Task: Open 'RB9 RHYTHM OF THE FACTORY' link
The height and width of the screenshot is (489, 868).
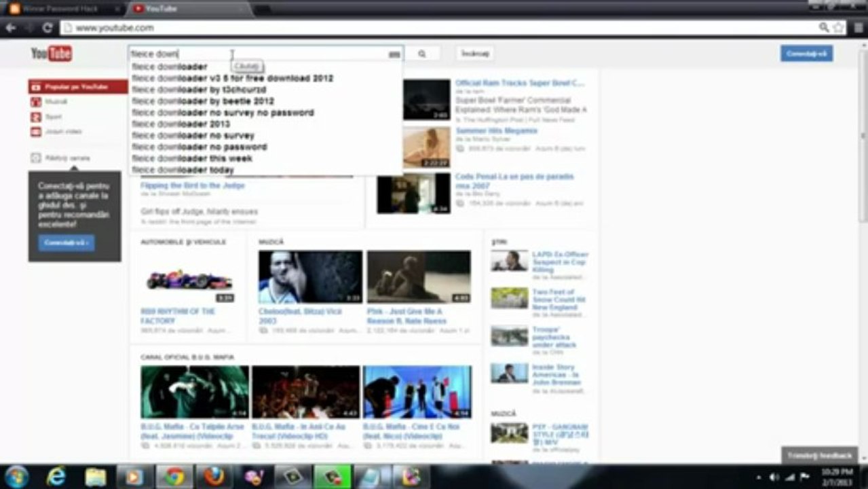Action: (x=178, y=316)
